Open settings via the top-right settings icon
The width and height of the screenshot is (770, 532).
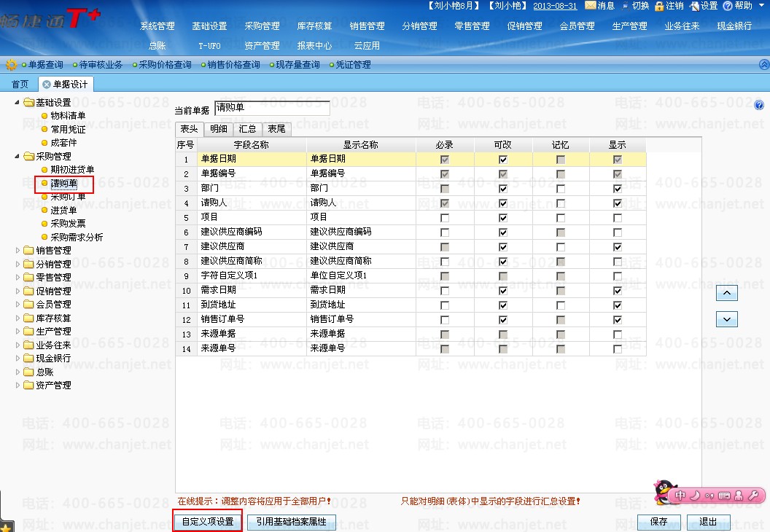coord(694,6)
